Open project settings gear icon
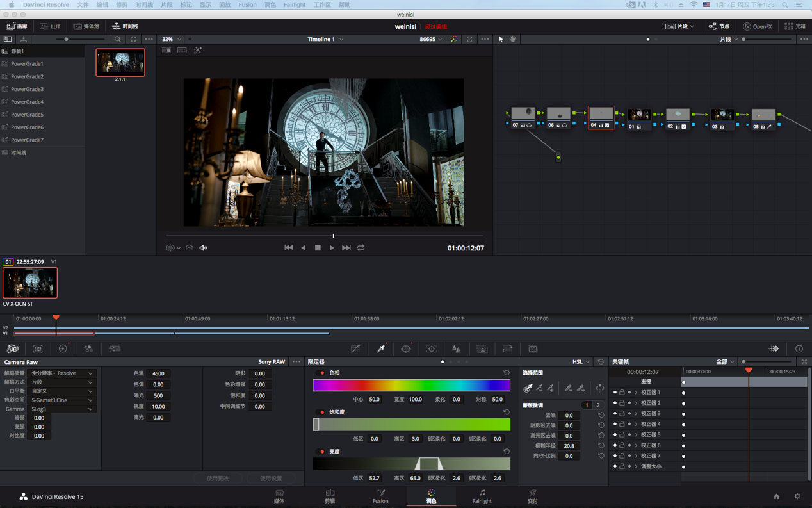The width and height of the screenshot is (812, 508). pyautogui.click(x=797, y=496)
